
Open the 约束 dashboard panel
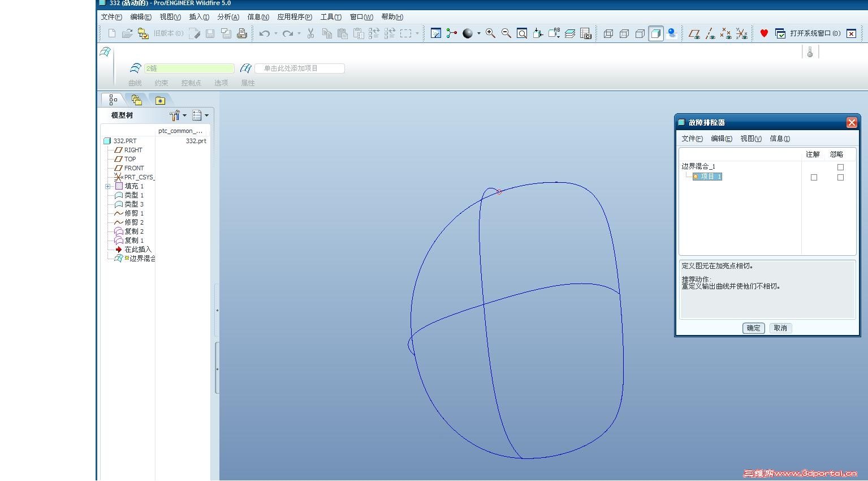pyautogui.click(x=162, y=83)
